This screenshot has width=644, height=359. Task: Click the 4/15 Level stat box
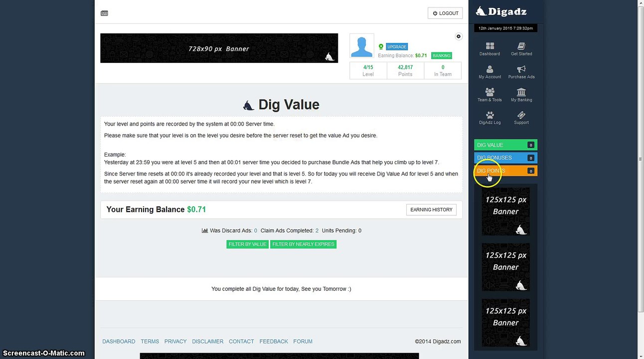pos(368,71)
